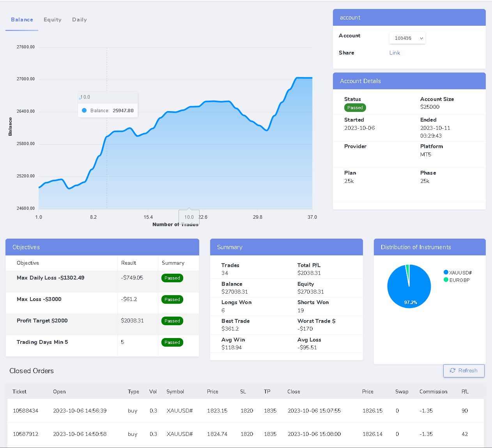Click the Balance tooltip showing 25947.80
This screenshot has width=492, height=448.
[108, 110]
